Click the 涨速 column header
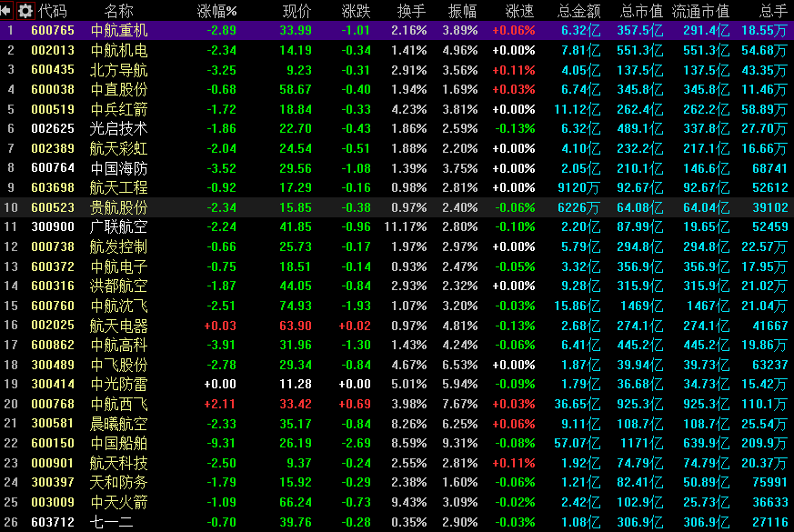This screenshot has height=532, width=794. pos(519,11)
